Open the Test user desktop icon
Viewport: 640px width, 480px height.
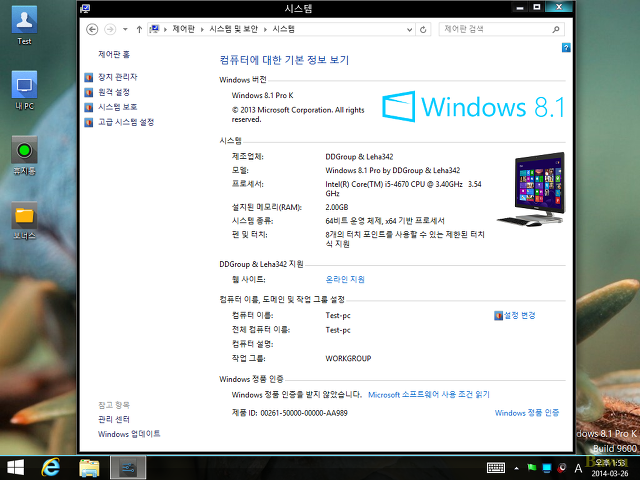[24, 25]
